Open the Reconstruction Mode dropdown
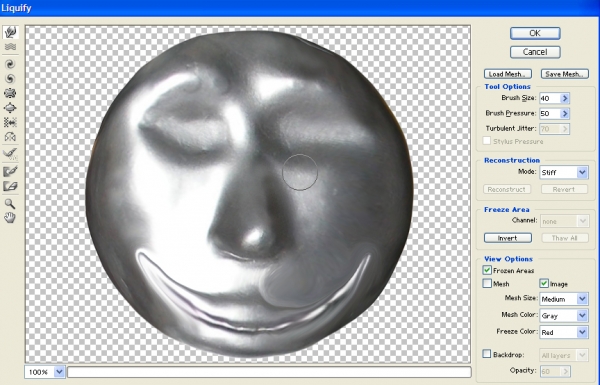This screenshot has width=600, height=385. (x=582, y=172)
